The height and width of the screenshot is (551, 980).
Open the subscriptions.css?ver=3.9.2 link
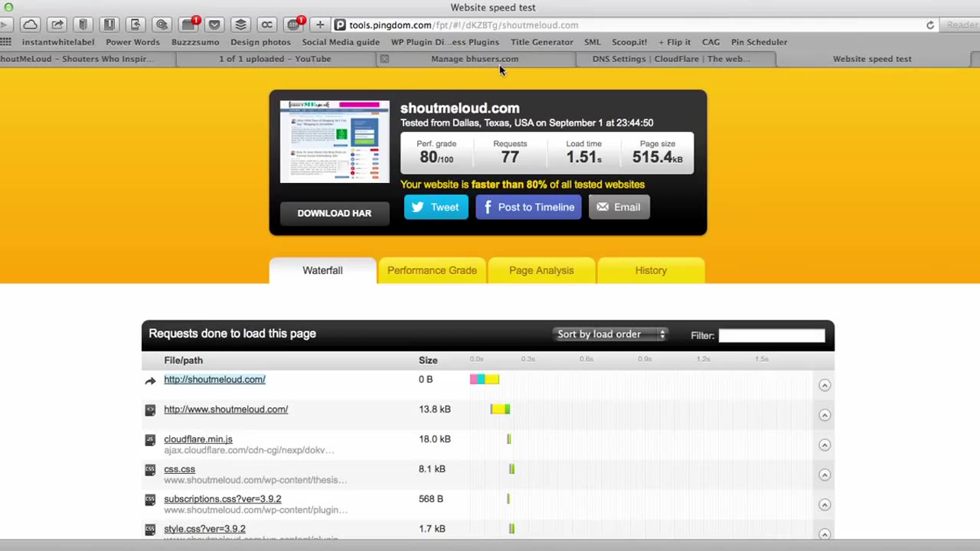coord(222,499)
